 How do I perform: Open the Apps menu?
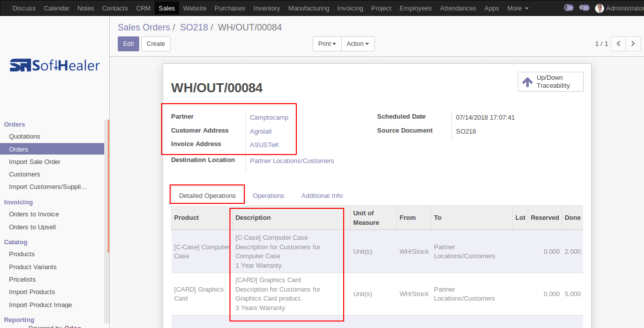[x=492, y=8]
